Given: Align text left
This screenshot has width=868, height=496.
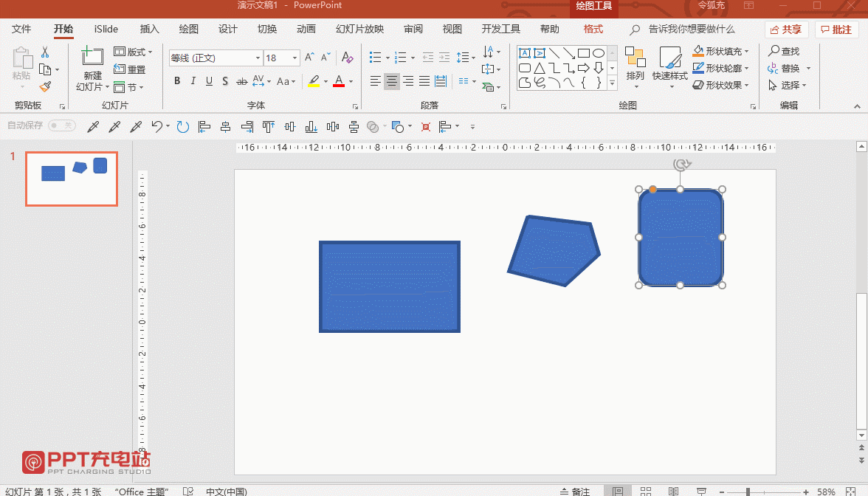Looking at the screenshot, I should point(375,81).
